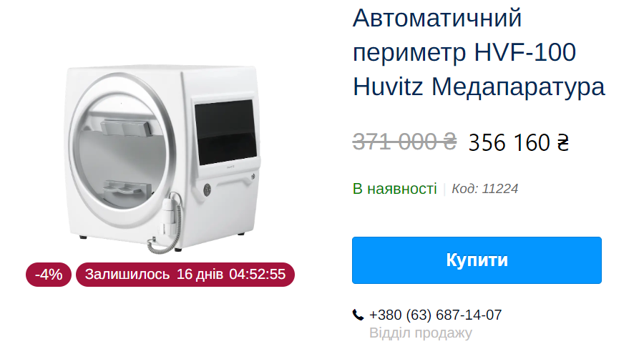Click the 356 160 ₴ current price
This screenshot has height=349, width=644.
(x=518, y=142)
